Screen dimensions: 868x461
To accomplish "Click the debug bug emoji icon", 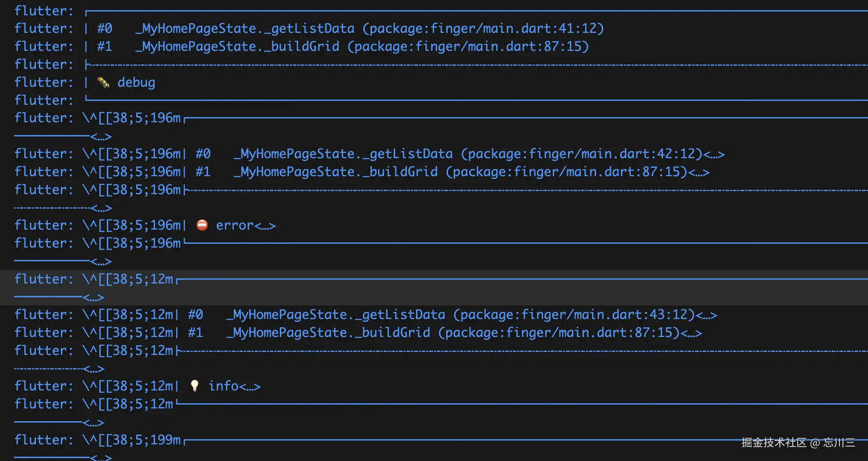I will [x=103, y=82].
